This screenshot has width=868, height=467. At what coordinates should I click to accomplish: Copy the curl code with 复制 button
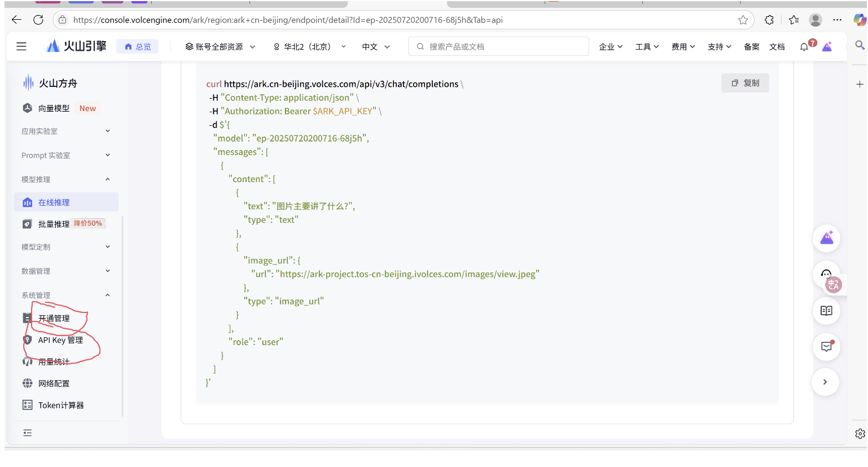tap(745, 83)
